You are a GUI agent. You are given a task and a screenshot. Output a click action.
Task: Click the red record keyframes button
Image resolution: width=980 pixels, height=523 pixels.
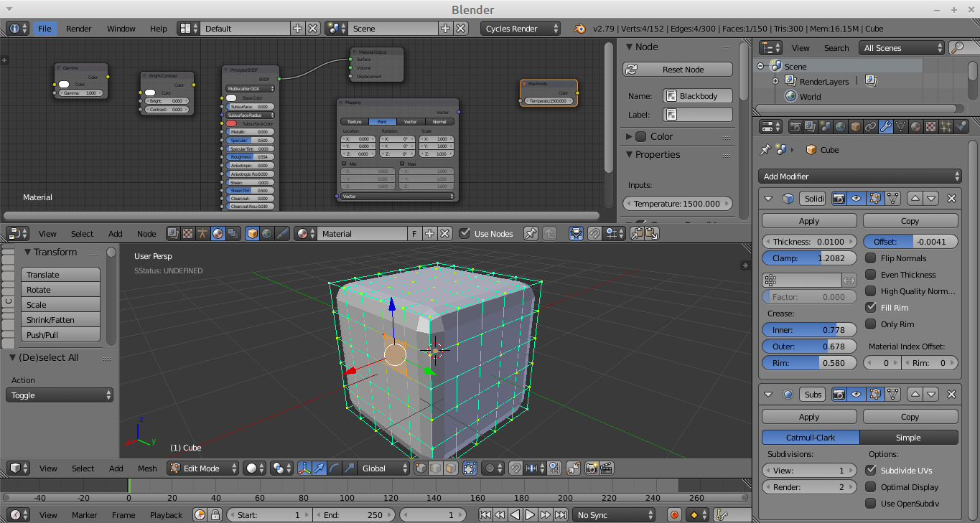(674, 515)
